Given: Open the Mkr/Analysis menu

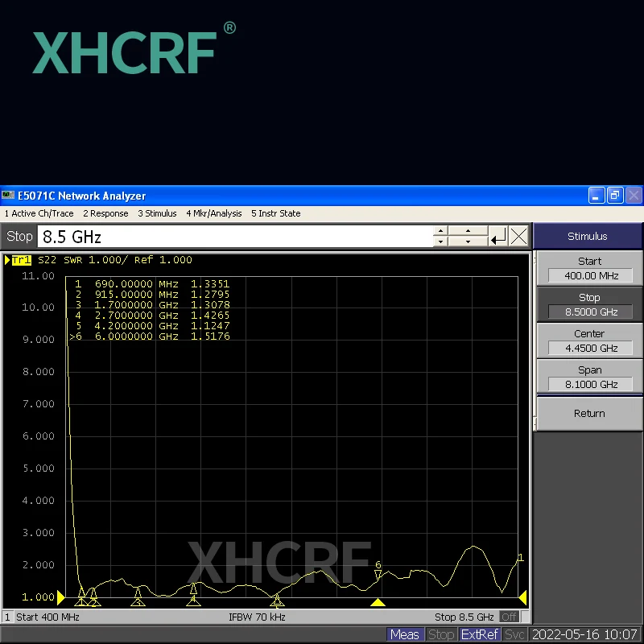Looking at the screenshot, I should pos(214,213).
